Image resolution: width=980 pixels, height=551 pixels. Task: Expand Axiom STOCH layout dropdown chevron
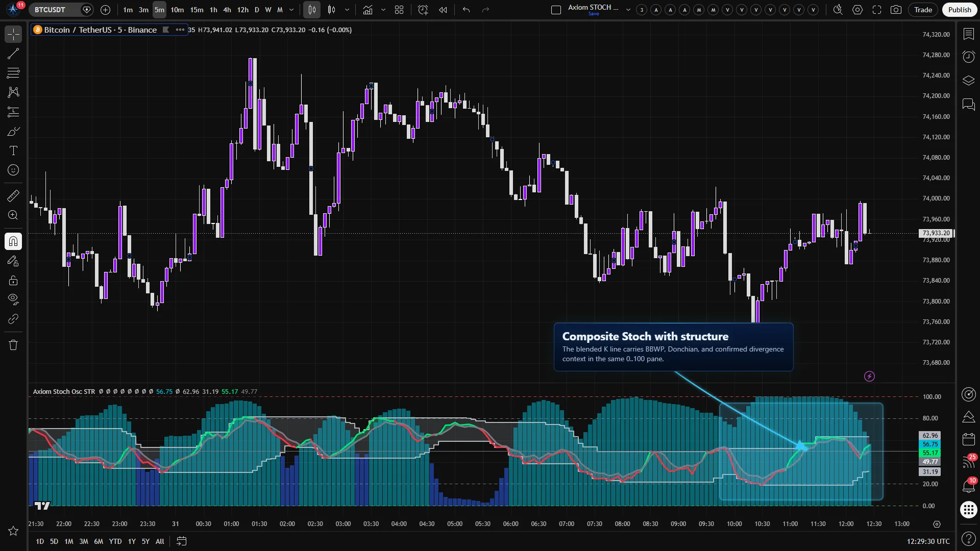[628, 10]
